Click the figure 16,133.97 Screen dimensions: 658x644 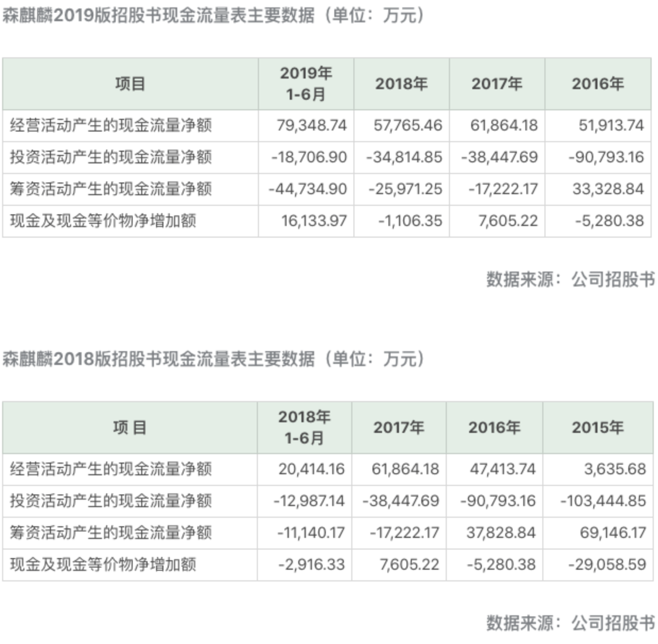[314, 221]
